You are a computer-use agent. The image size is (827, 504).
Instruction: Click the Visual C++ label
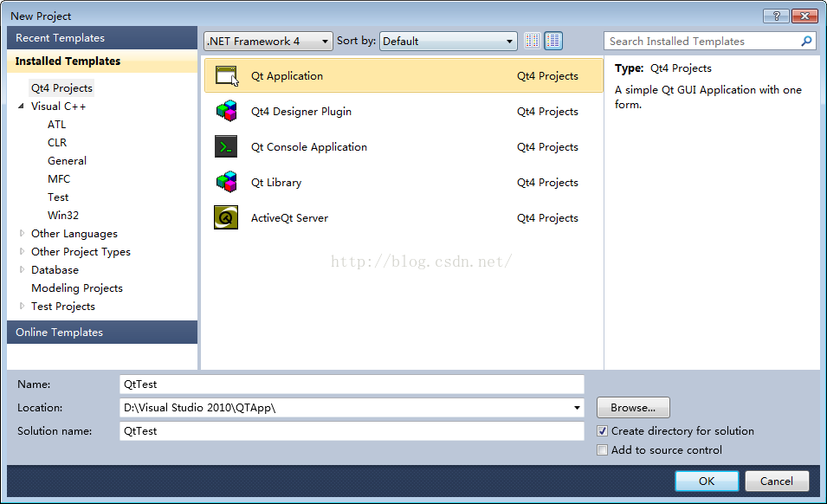coord(58,106)
